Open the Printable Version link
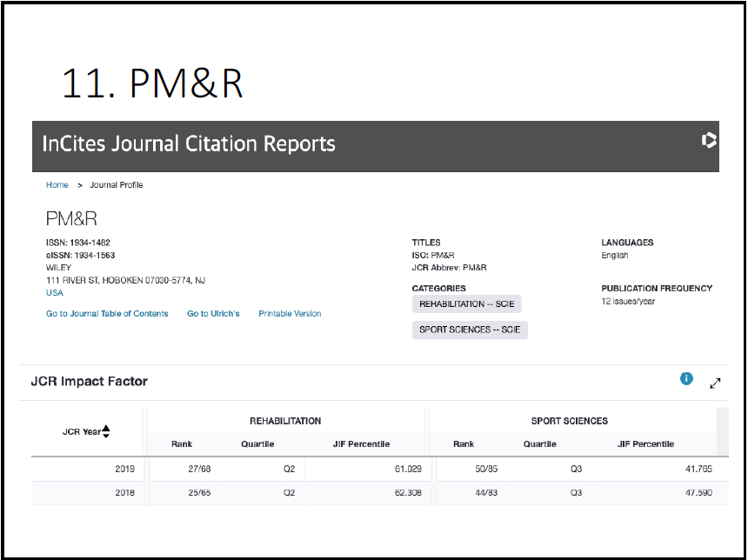Viewport: 748px width, 560px height. 290,314
